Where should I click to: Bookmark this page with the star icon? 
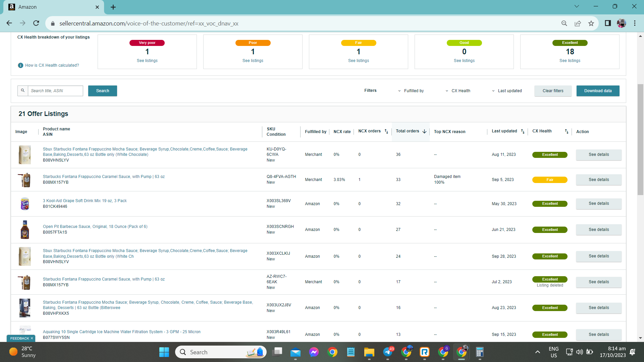point(591,23)
